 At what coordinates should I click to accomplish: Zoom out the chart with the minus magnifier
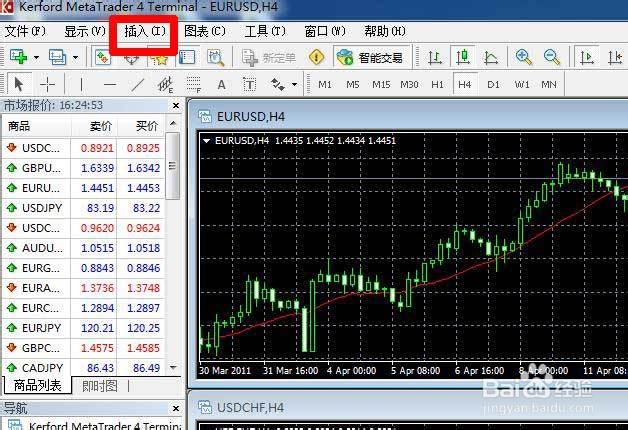pyautogui.click(x=552, y=57)
